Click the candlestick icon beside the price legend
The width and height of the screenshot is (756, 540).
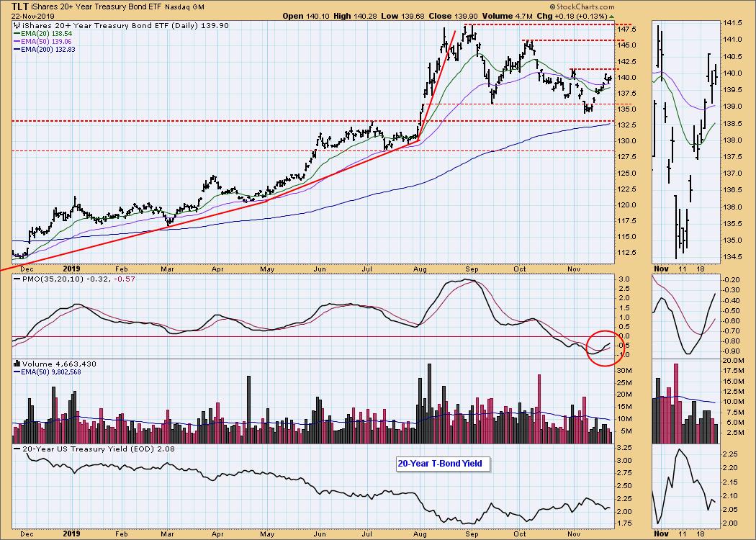coord(17,25)
